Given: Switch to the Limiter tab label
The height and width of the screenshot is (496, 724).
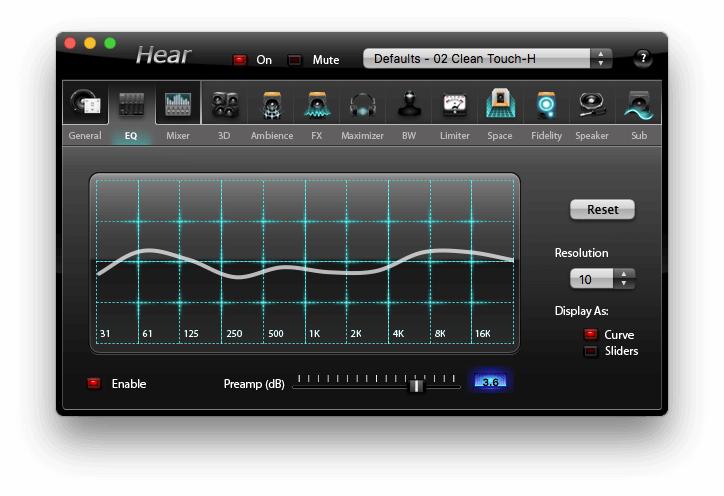Looking at the screenshot, I should pos(455,136).
